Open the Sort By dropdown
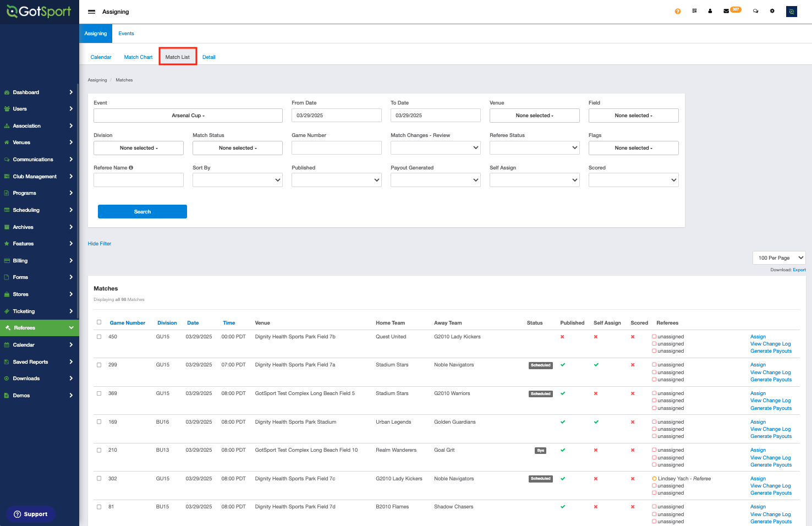This screenshot has width=812, height=526. click(x=238, y=180)
